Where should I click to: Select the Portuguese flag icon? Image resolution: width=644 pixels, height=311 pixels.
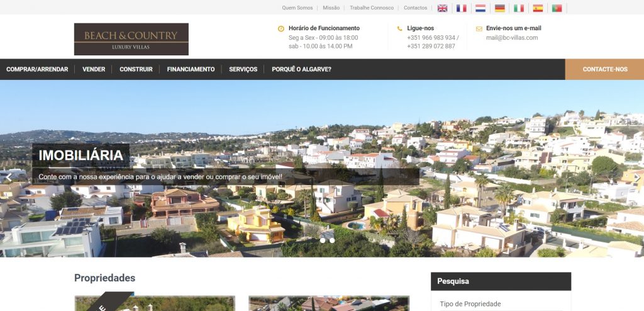click(557, 8)
